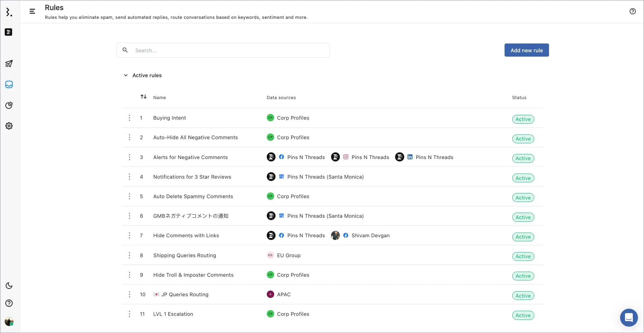Click the help icon at top right
Screen dimensions: 644x333
click(x=633, y=11)
